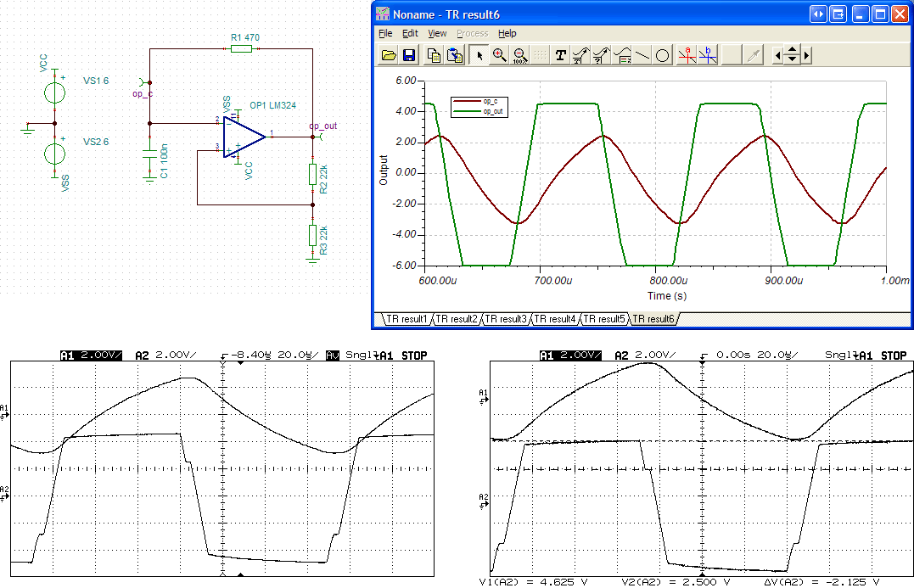Open the Edit menu
The image size is (914, 588).
point(410,33)
